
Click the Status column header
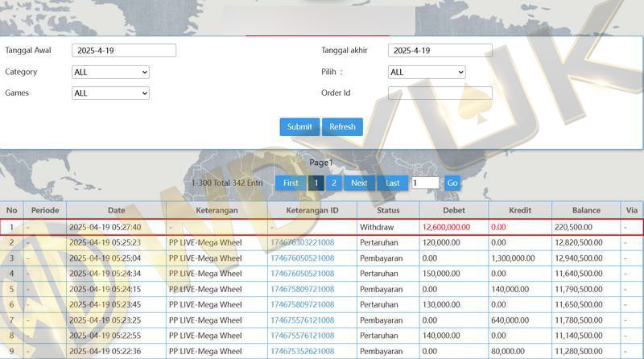[388, 210]
